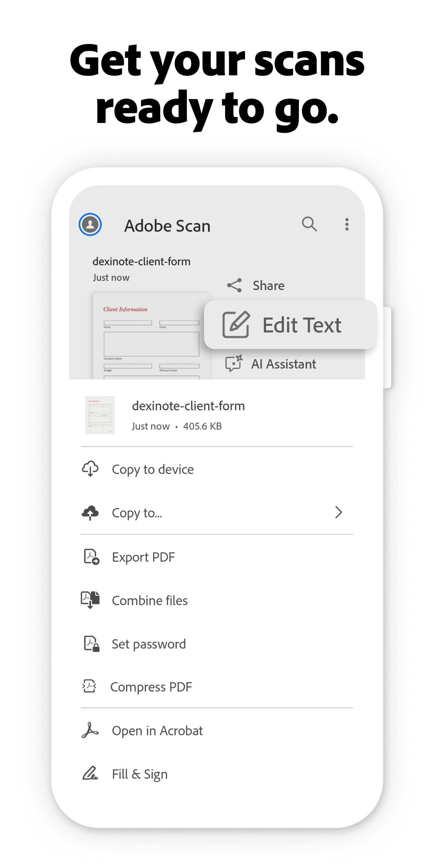Tap the Acrobat logo icon
434x868 pixels.
pyautogui.click(x=90, y=730)
